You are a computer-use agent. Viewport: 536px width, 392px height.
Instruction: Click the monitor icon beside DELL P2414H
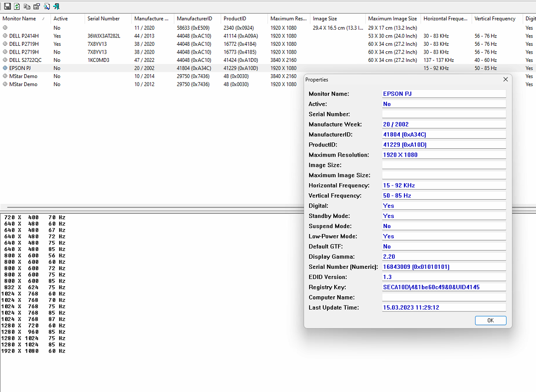(5, 36)
